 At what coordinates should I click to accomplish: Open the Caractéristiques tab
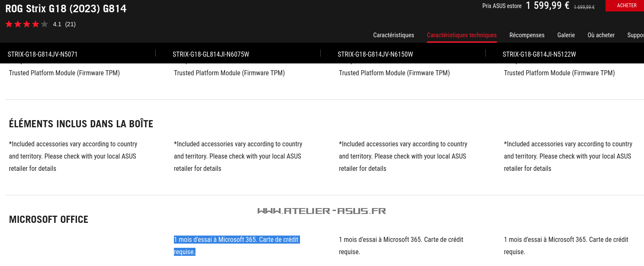pyautogui.click(x=394, y=35)
